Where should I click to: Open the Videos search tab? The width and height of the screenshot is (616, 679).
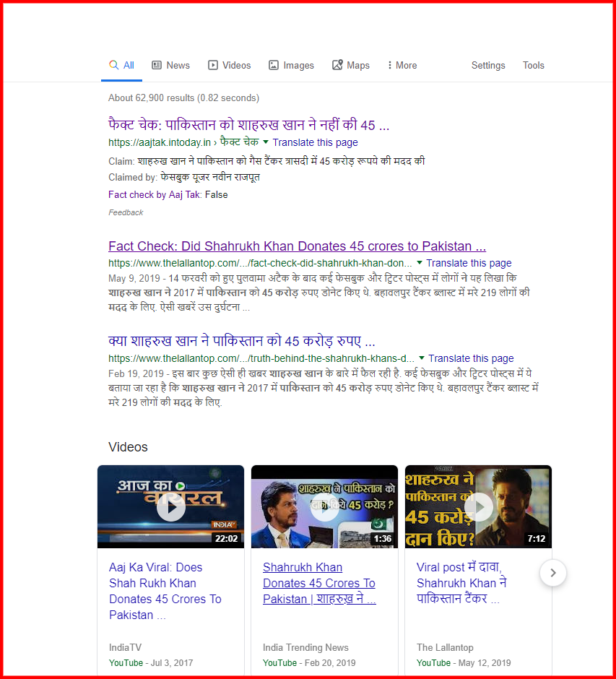pos(230,66)
